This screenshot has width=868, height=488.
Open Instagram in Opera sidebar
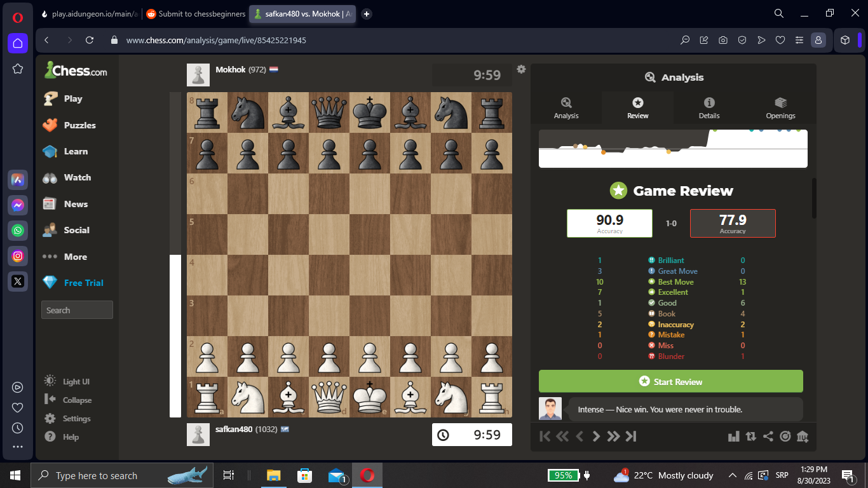pyautogui.click(x=18, y=256)
